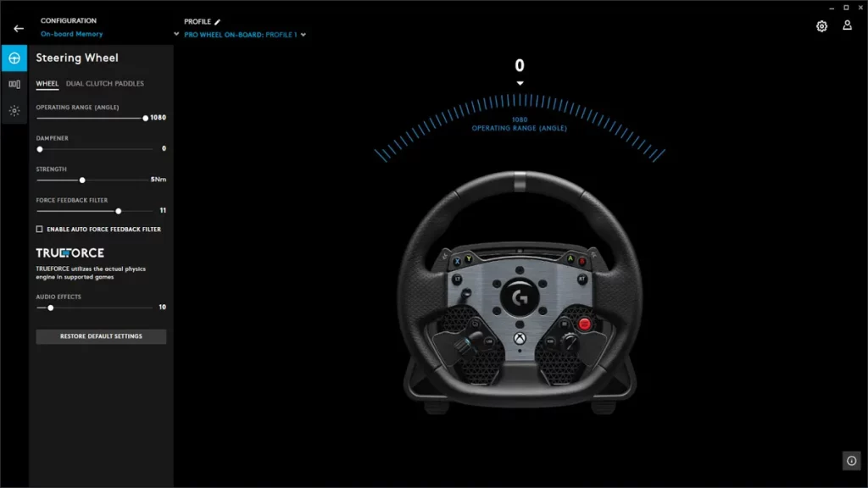Click Restore Default Settings

click(100, 336)
